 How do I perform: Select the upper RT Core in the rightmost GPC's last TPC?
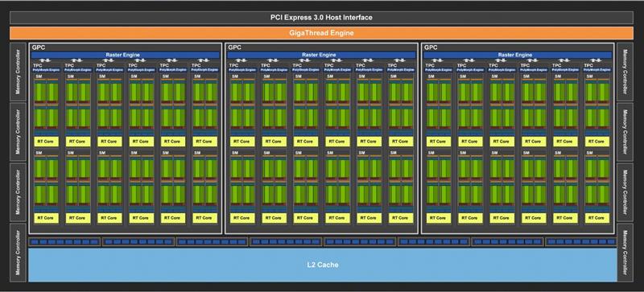pos(597,142)
